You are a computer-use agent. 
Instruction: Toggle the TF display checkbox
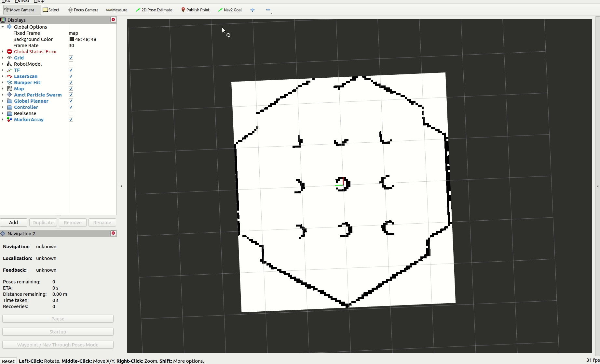[x=71, y=70]
